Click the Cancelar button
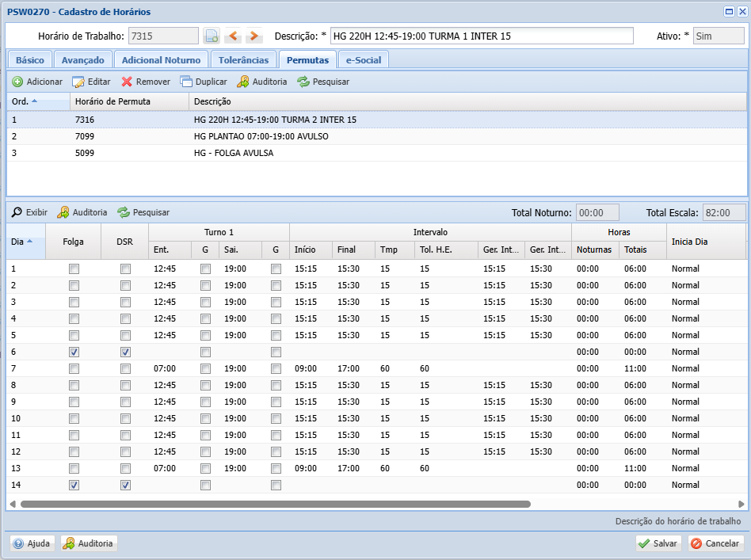The height and width of the screenshot is (560, 751). (716, 543)
